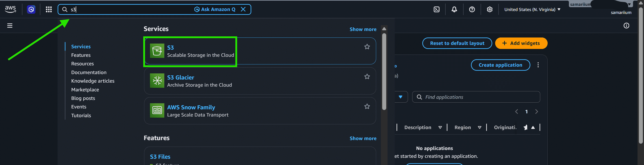Click the Add widgets button
This screenshot has height=165, width=644.
point(521,43)
